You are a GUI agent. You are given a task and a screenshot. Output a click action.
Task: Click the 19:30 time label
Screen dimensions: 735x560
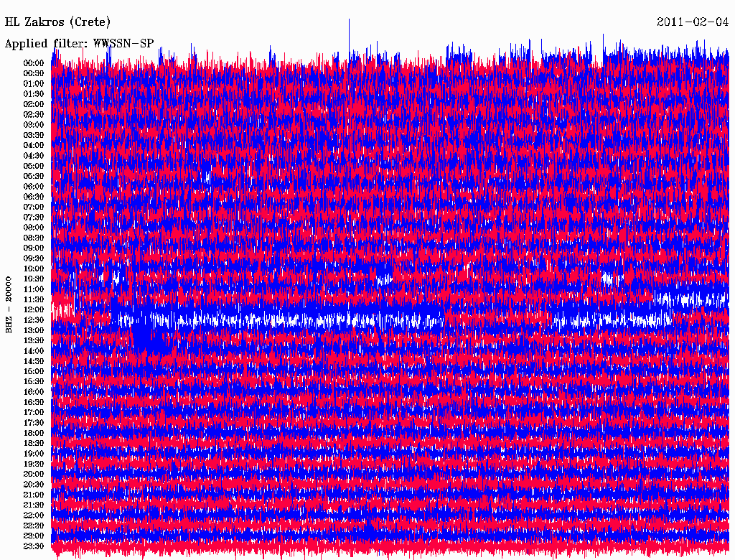pos(34,465)
